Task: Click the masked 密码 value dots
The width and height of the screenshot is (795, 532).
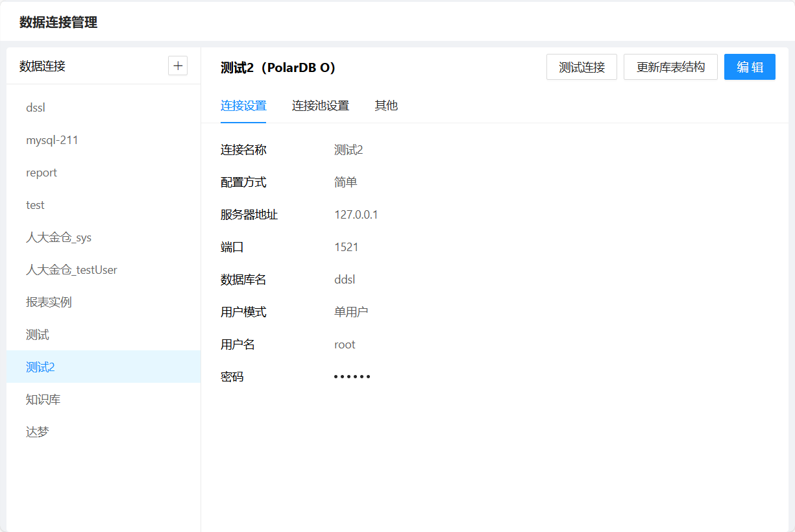Action: tap(352, 376)
